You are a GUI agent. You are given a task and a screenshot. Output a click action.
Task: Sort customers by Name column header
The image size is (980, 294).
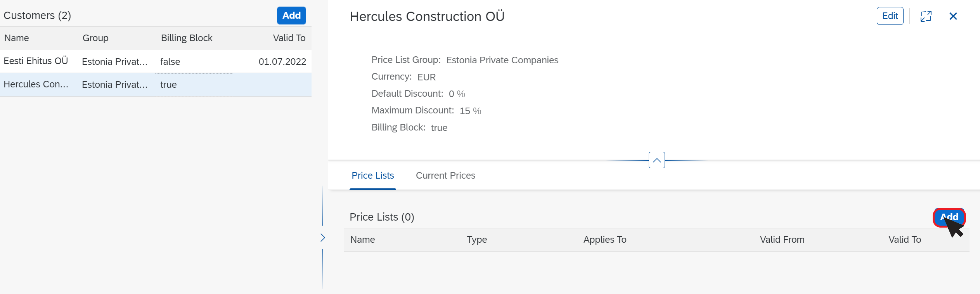click(x=17, y=38)
